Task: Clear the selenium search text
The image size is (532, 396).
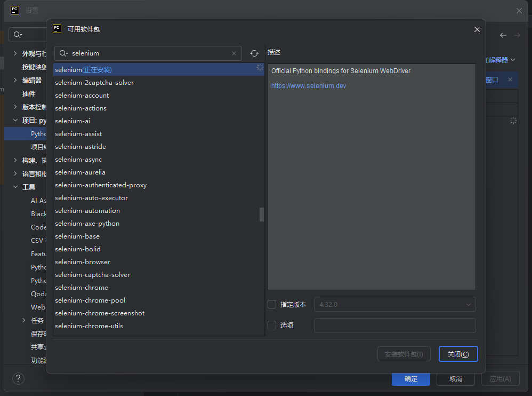Action: point(234,53)
